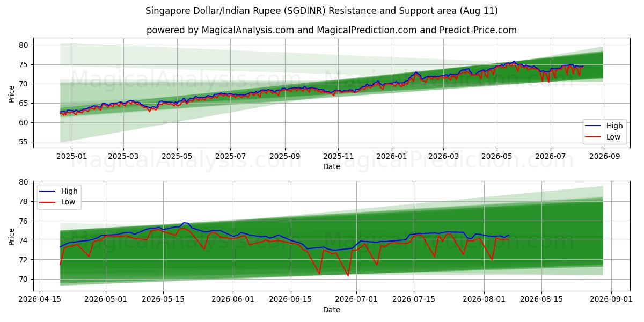Click the bottom chart y-axis value 70
Image resolution: width=644 pixels, height=322 pixels.
24,279
